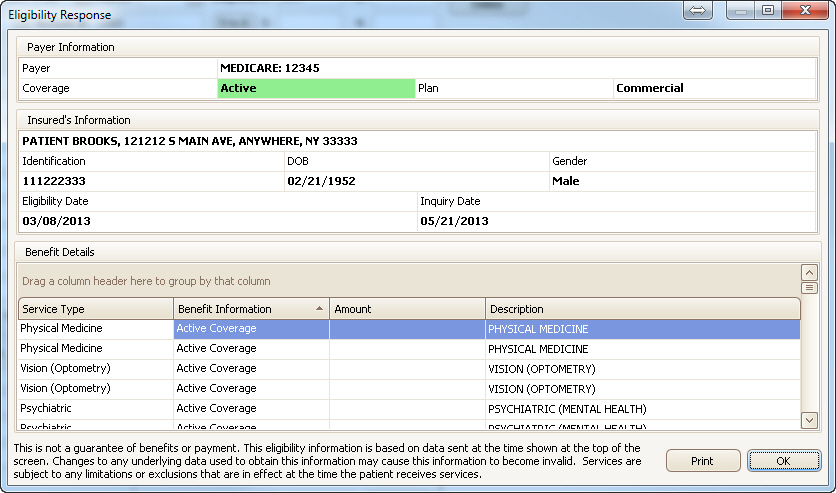Select the Psychiatric service type row
The height and width of the screenshot is (493, 836).
pyautogui.click(x=95, y=409)
